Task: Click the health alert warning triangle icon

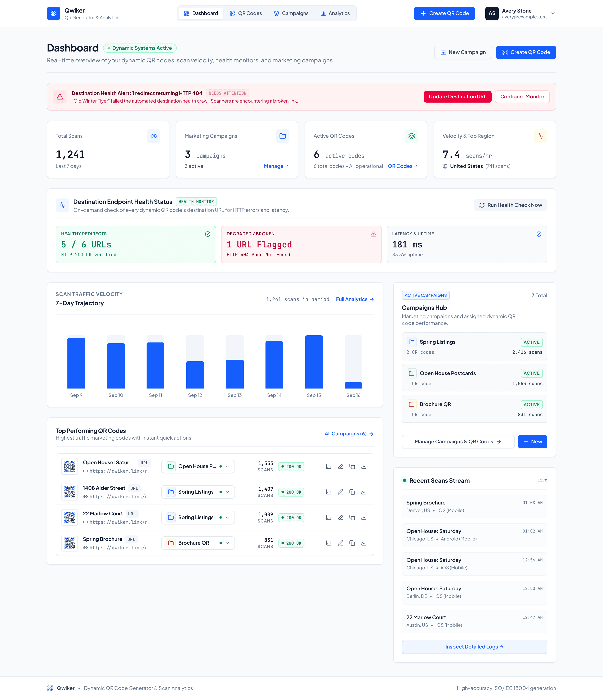Action: pyautogui.click(x=60, y=97)
